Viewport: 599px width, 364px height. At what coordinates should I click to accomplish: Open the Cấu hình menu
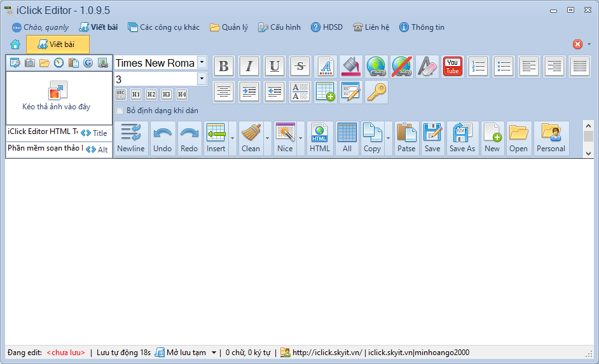[x=279, y=27]
